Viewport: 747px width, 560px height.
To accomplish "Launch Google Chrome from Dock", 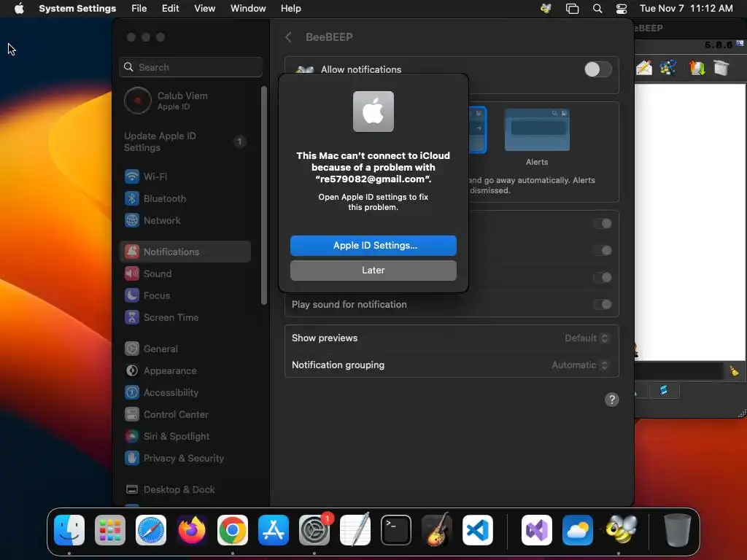I will click(233, 530).
